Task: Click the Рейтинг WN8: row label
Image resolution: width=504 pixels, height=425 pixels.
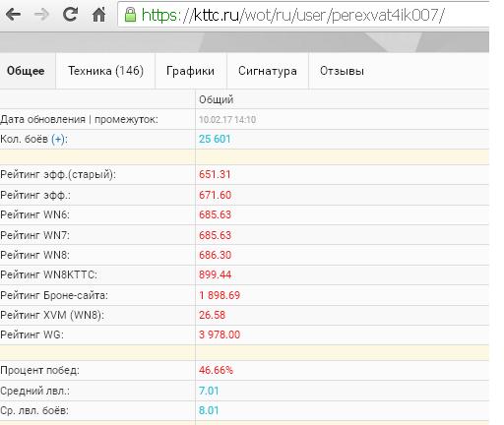Action: pos(34,255)
